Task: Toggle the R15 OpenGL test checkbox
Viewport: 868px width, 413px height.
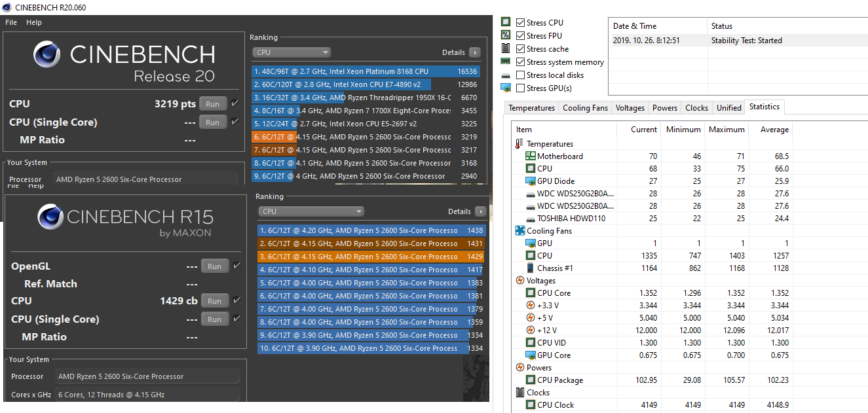Action: pyautogui.click(x=236, y=265)
